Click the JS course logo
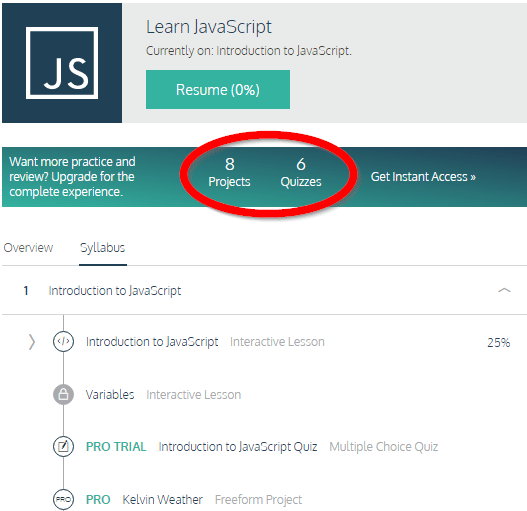 [62, 63]
